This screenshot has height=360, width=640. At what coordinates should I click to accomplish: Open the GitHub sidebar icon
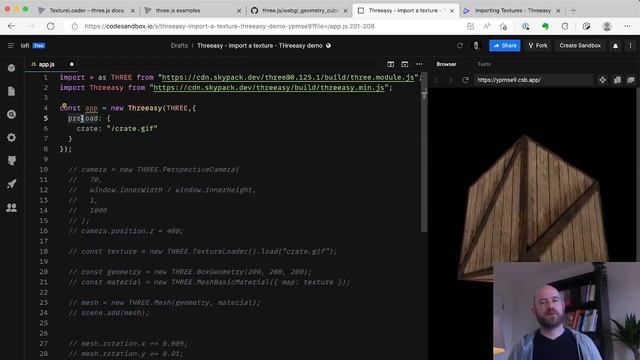tap(11, 160)
